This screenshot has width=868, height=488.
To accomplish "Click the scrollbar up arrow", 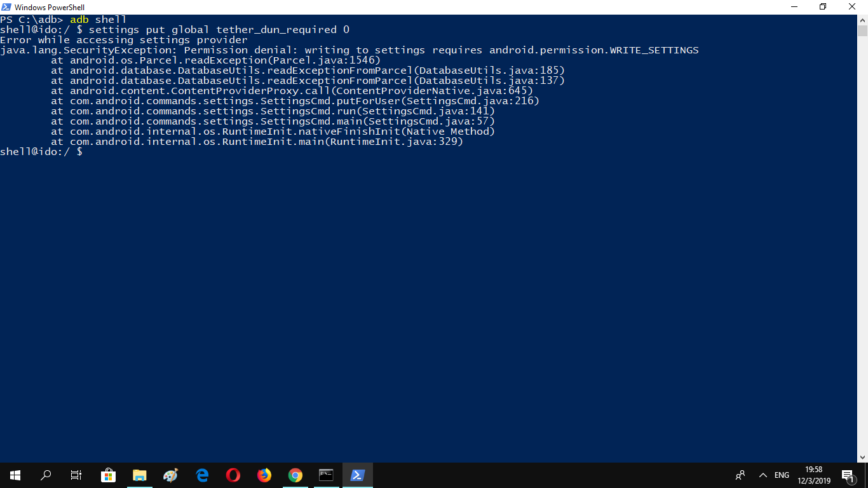I will pos(862,20).
